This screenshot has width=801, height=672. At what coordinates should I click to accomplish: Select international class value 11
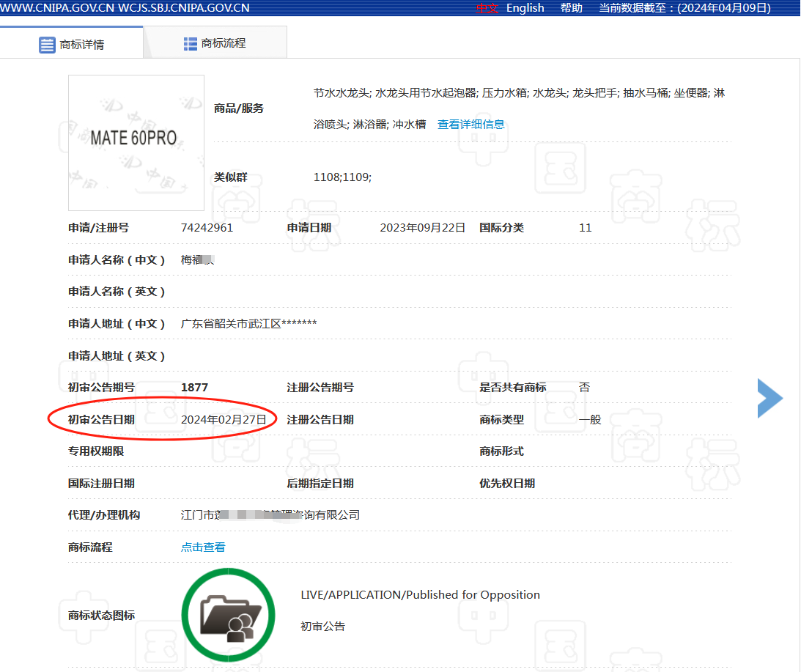tap(586, 228)
